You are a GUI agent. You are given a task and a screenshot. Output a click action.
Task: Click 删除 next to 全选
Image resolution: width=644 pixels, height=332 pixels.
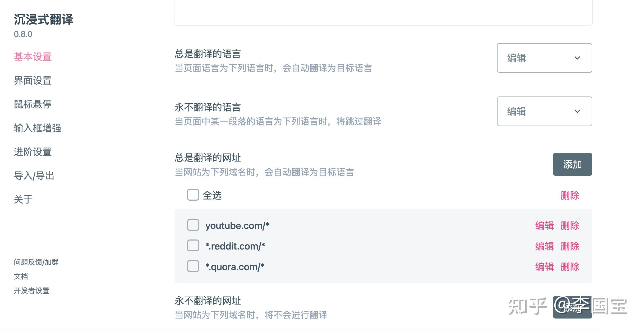570,196
